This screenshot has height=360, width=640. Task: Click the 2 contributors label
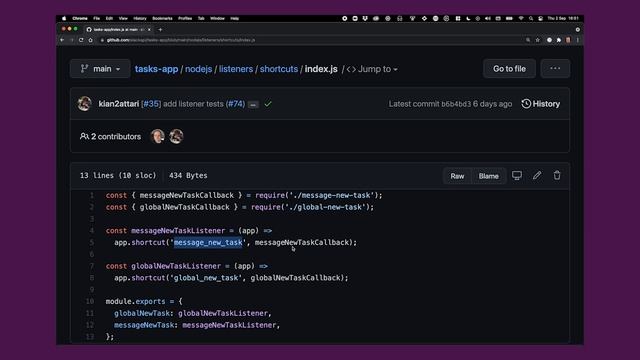click(110, 136)
